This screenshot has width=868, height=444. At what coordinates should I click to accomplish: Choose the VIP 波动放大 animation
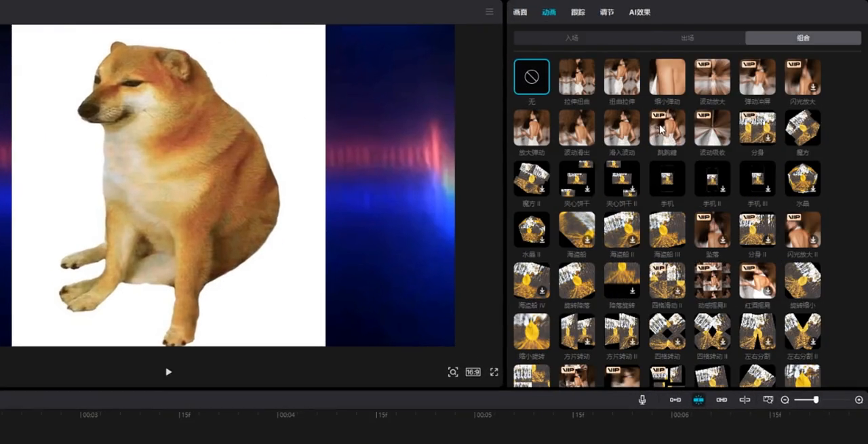pyautogui.click(x=712, y=77)
